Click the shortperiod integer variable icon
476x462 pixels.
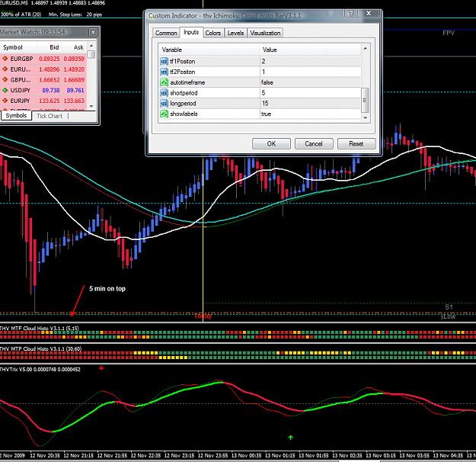point(164,93)
